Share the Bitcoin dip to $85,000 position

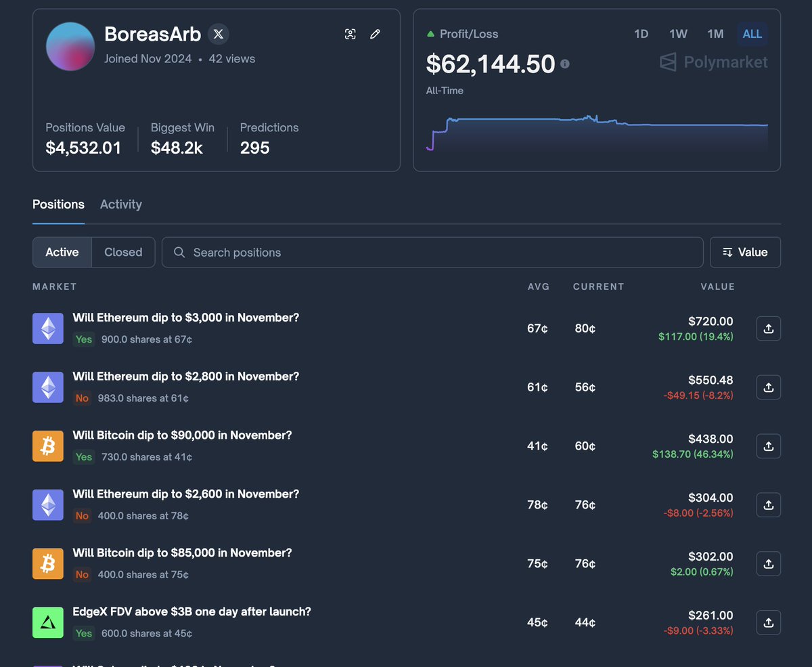tap(768, 563)
